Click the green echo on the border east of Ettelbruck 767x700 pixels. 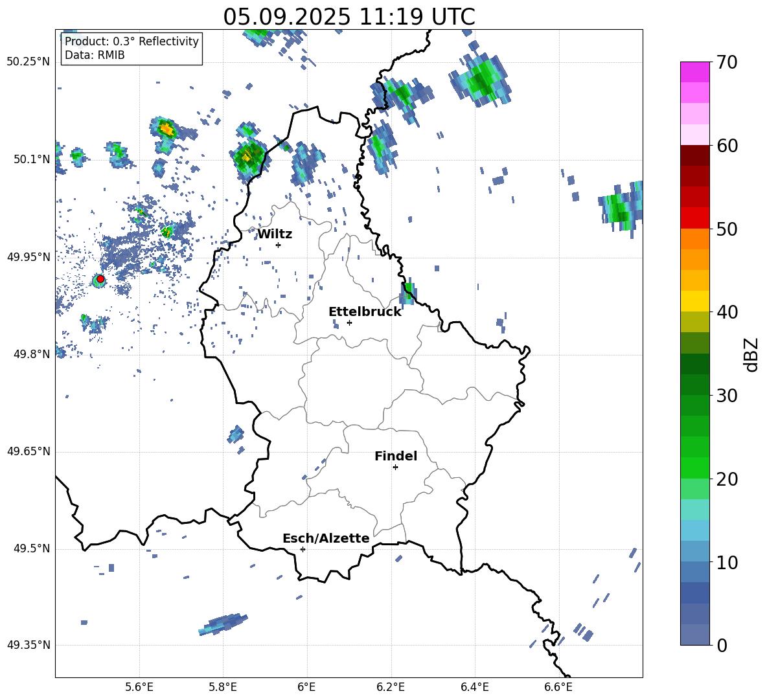[x=407, y=292]
